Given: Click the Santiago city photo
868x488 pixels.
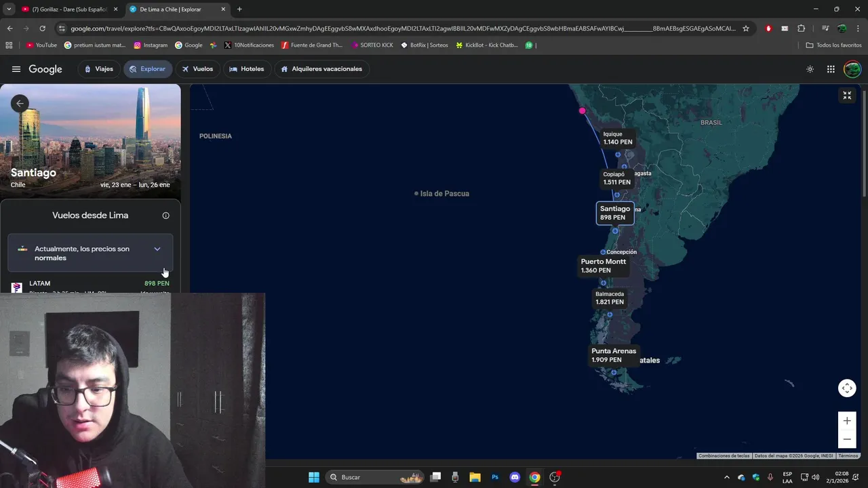Looking at the screenshot, I should pyautogui.click(x=90, y=141).
